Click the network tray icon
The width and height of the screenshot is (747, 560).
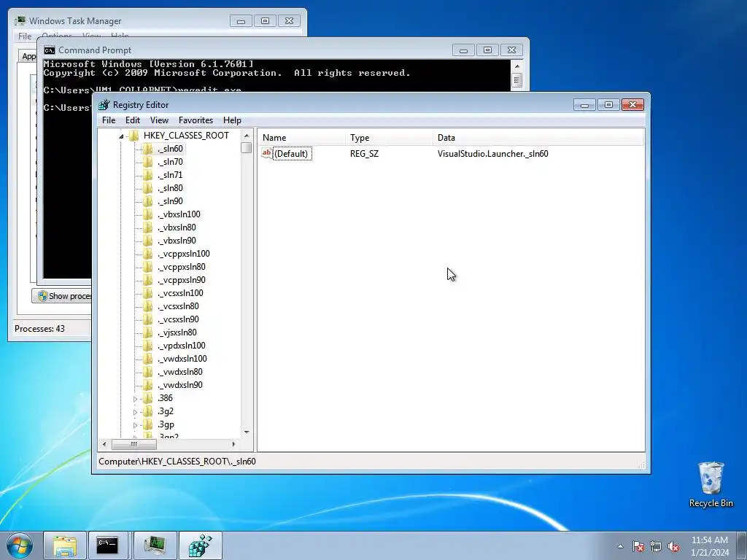(656, 546)
